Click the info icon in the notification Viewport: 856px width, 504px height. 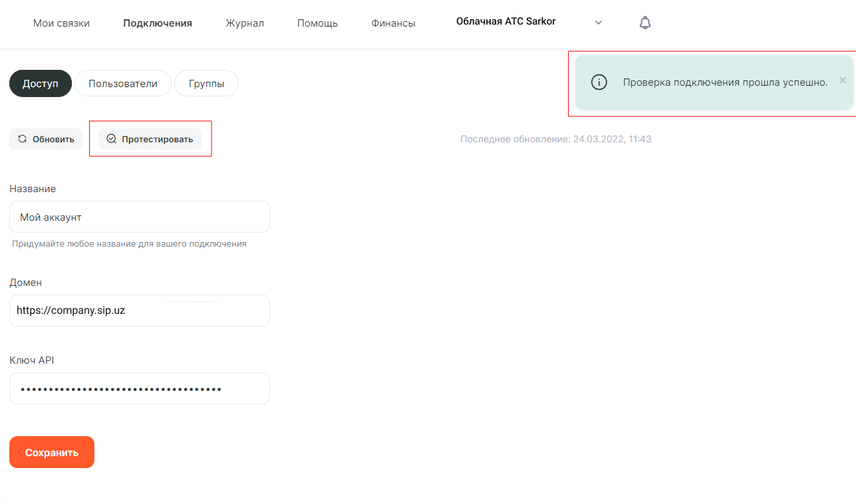(x=599, y=82)
